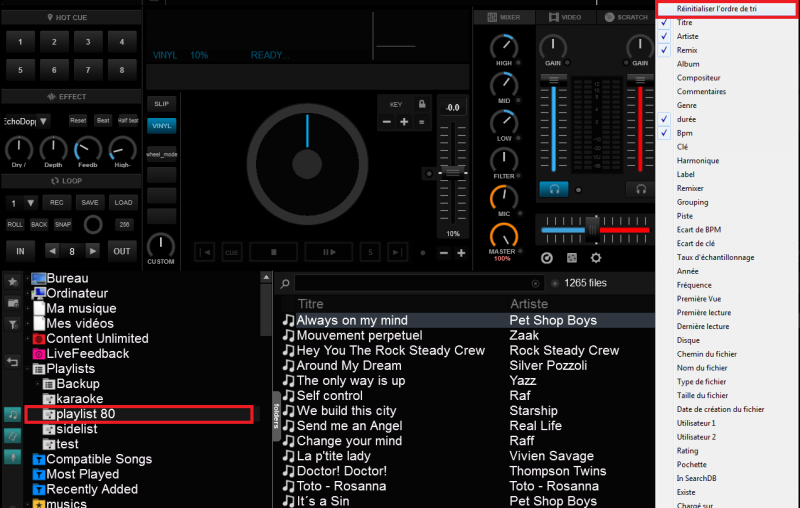Toggle the loop ROLL button
Viewport: 800px width, 508px height.
[x=15, y=224]
